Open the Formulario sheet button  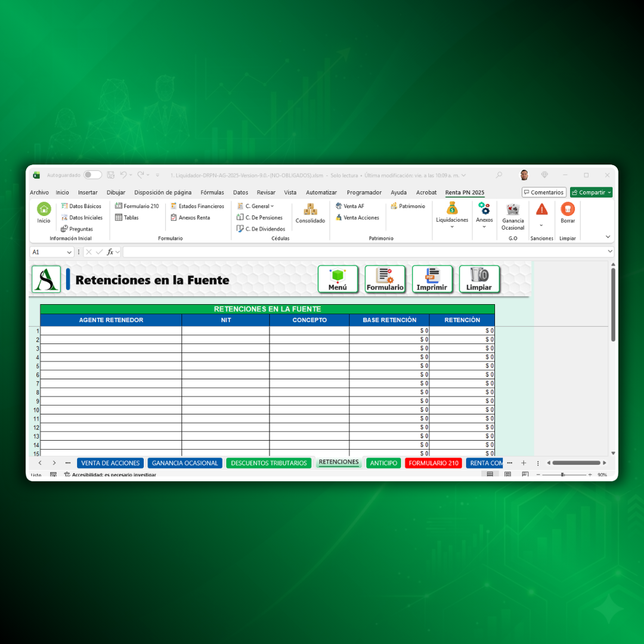coord(385,279)
